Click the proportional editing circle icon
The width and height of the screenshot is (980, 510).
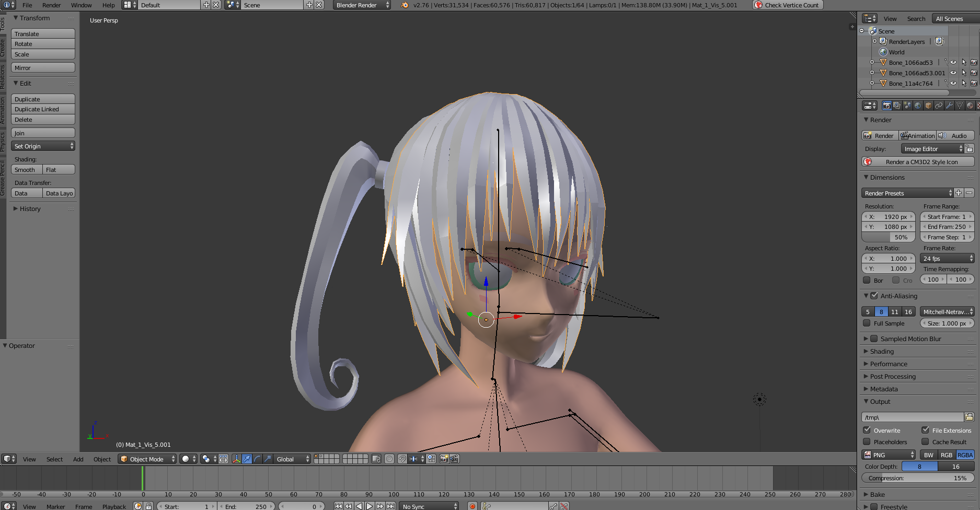(x=389, y=459)
